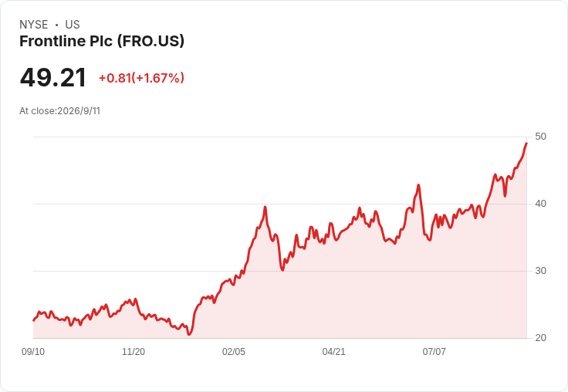Click the NYSE exchange label
The image size is (568, 392).
point(34,25)
